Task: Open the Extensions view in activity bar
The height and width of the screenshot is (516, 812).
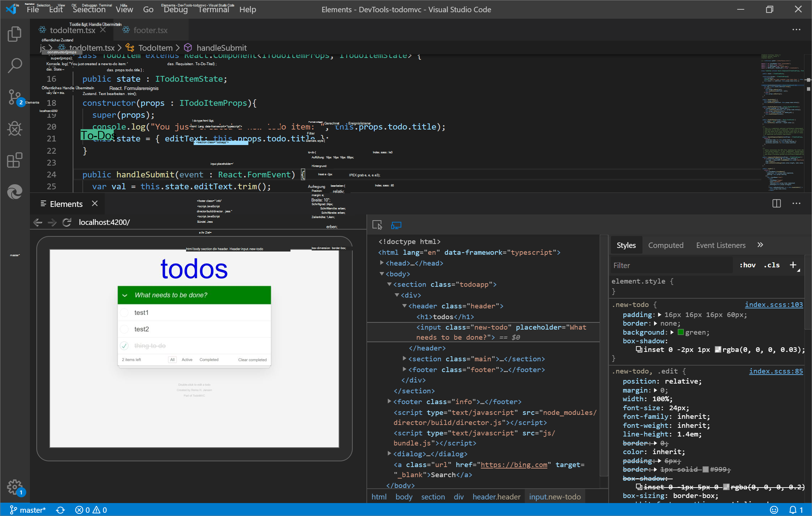Action: 15,160
